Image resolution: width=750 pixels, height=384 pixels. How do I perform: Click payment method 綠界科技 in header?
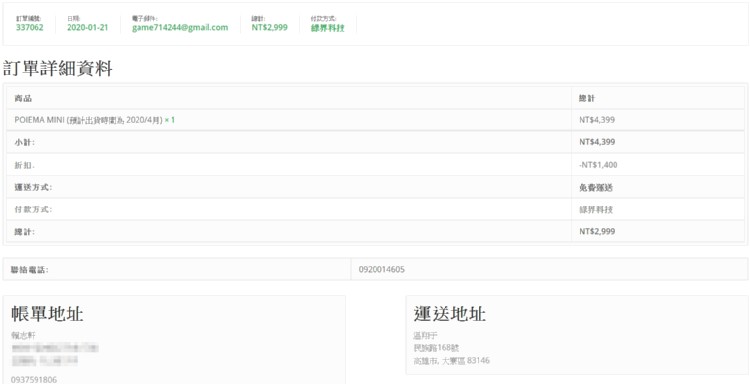328,28
